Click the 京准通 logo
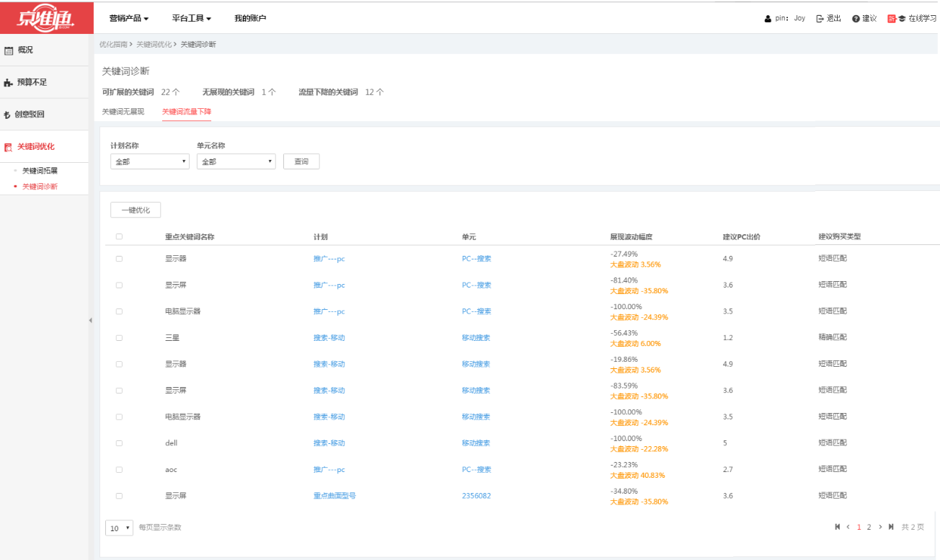The height and width of the screenshot is (560, 940). click(x=46, y=17)
